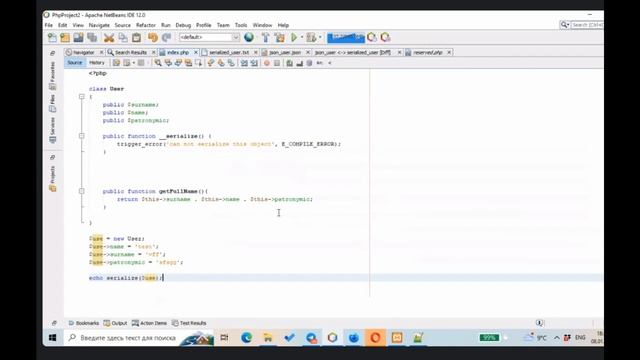The height and width of the screenshot is (360, 640).
Task: Switch to the Search Results tab
Action: pyautogui.click(x=130, y=53)
